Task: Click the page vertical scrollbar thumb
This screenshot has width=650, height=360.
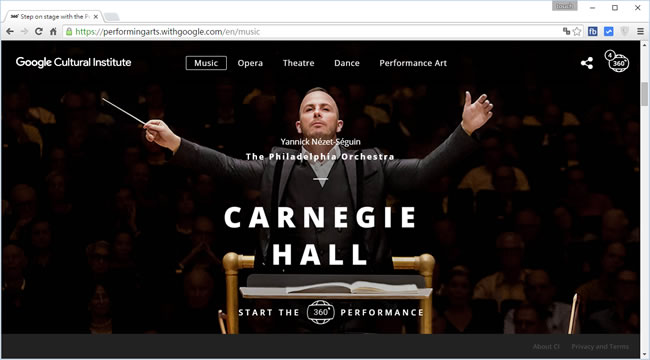Action: (644, 94)
